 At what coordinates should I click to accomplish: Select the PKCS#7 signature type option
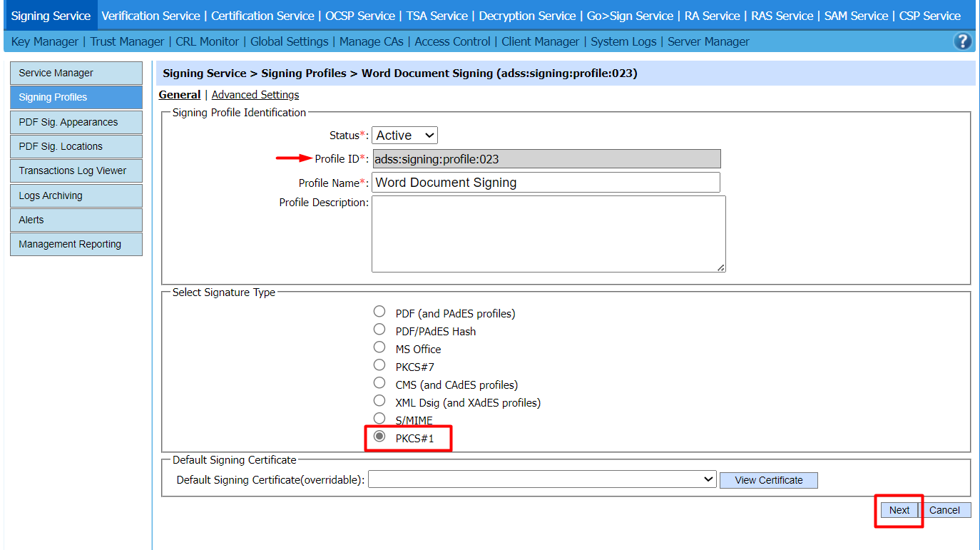coord(379,366)
